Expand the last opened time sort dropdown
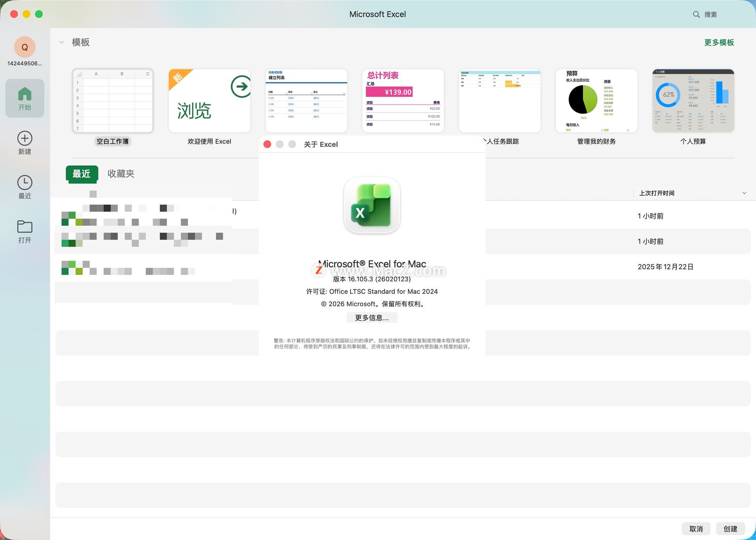 [744, 193]
